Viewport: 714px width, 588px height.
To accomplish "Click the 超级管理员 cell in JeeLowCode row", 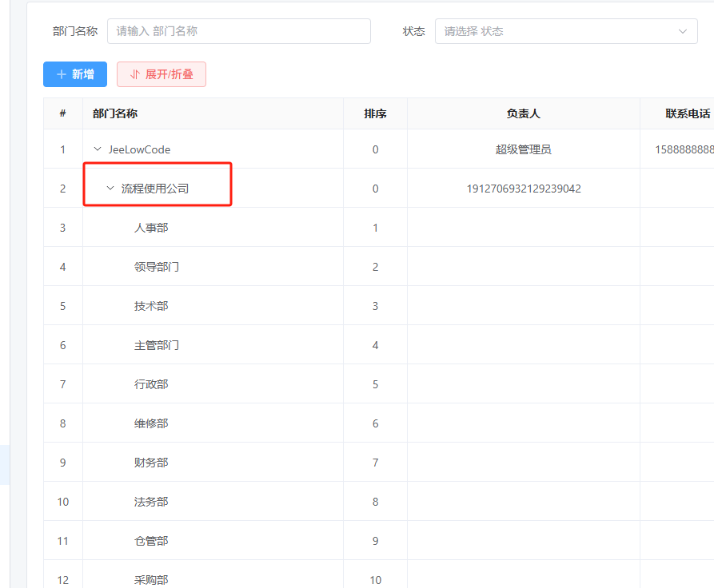I will (x=523, y=149).
